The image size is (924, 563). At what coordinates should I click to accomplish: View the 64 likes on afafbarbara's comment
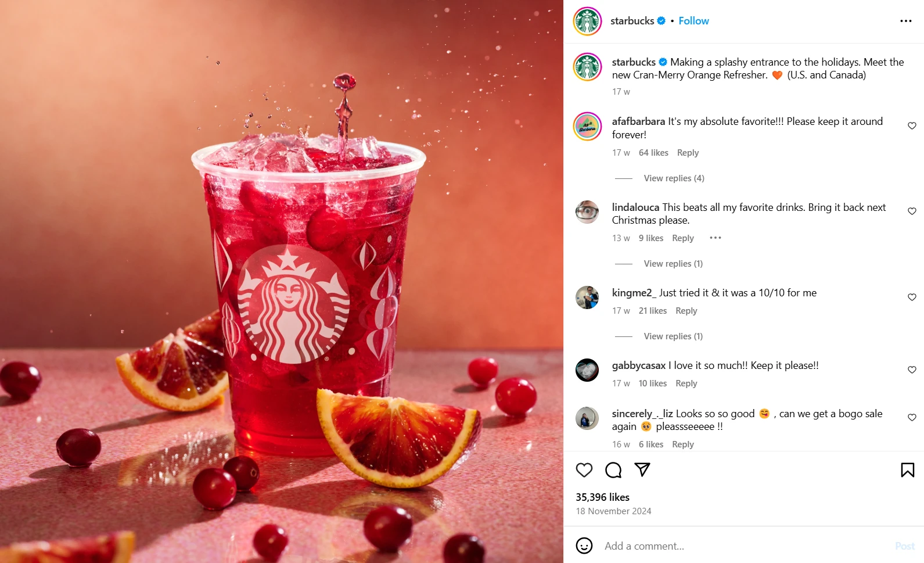[x=653, y=153]
